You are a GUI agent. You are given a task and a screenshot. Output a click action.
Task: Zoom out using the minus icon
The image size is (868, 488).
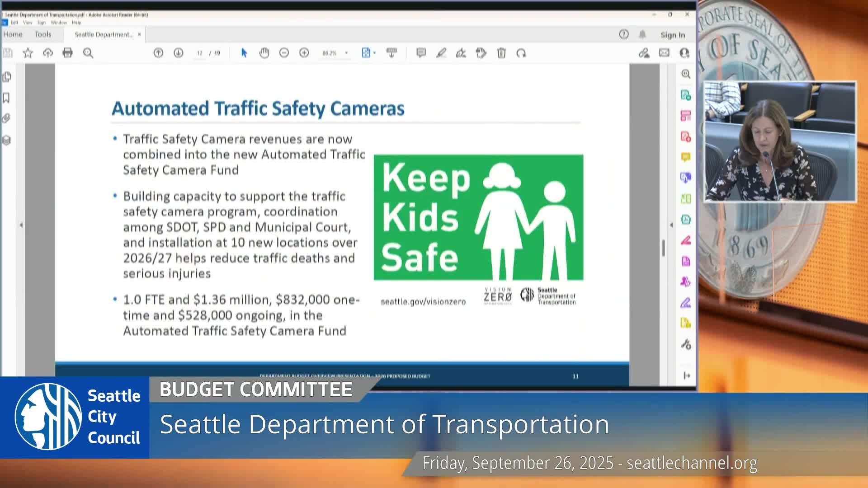point(284,53)
